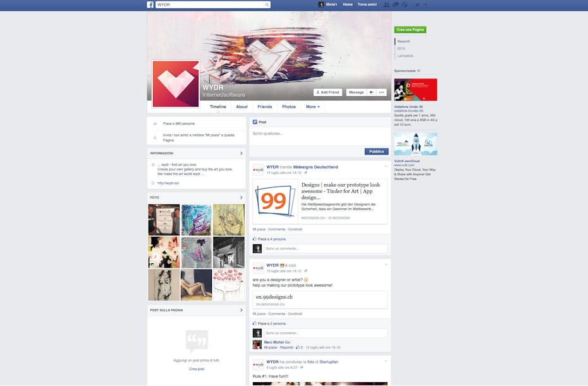
Task: Open the Vodafone Under 30 sponsored image
Action: (x=415, y=89)
